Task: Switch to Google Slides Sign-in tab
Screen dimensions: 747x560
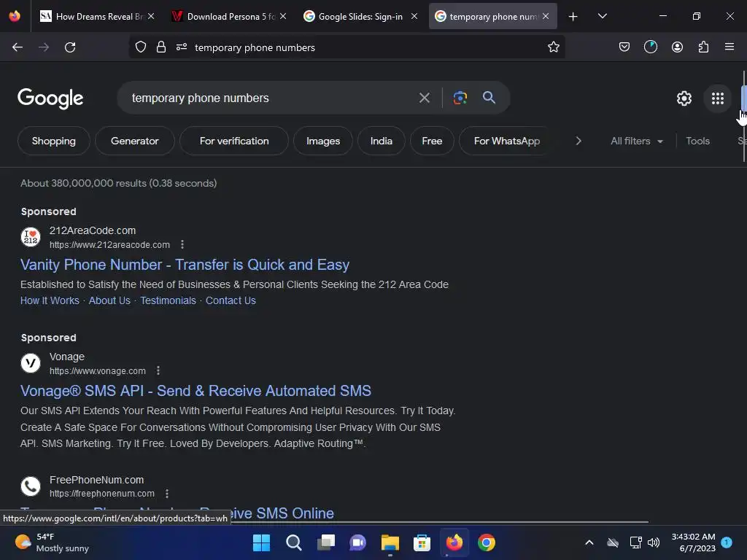Action: (355, 17)
